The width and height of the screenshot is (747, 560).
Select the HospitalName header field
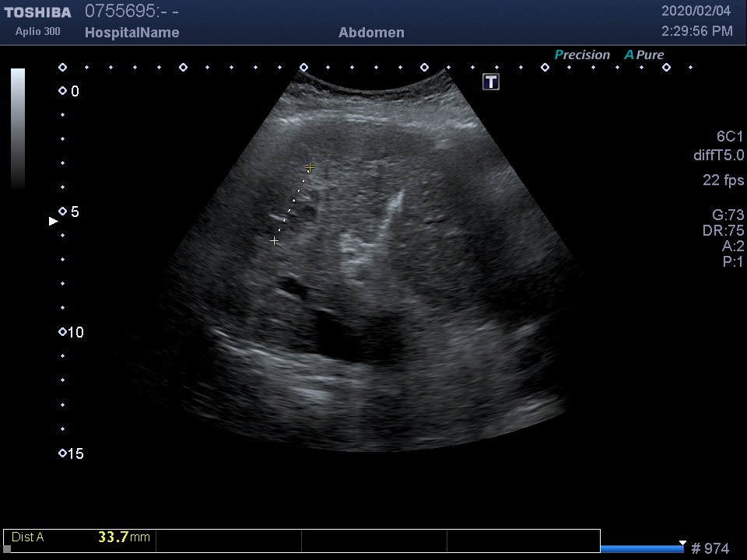click(x=132, y=33)
